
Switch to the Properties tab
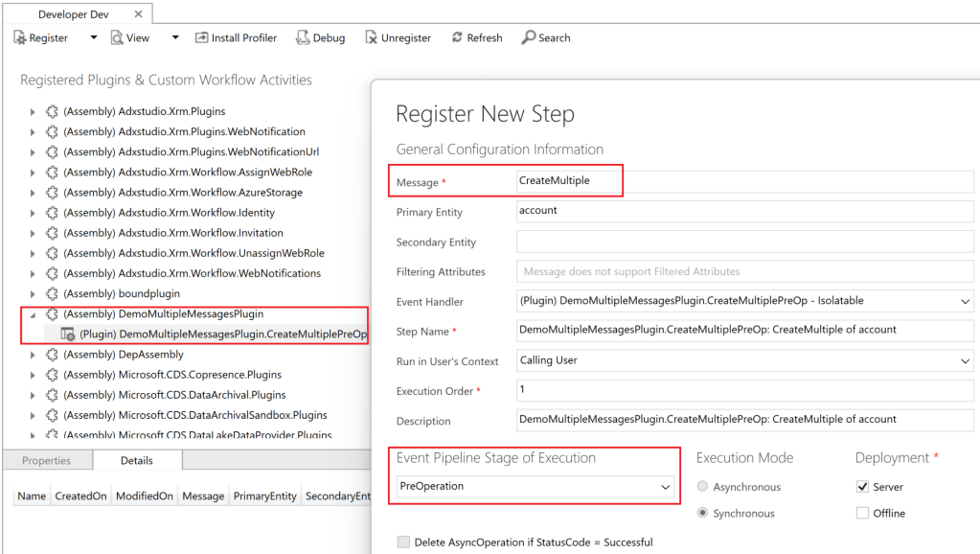[47, 461]
